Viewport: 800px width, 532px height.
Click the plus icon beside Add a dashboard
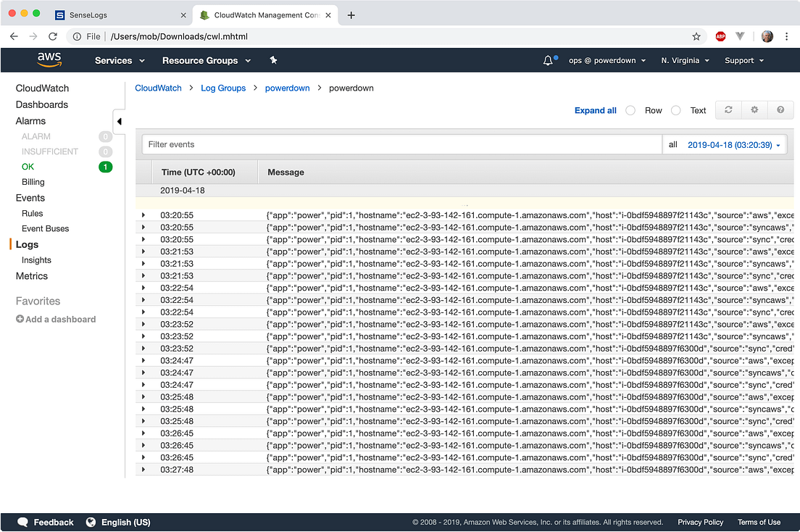tap(20, 319)
